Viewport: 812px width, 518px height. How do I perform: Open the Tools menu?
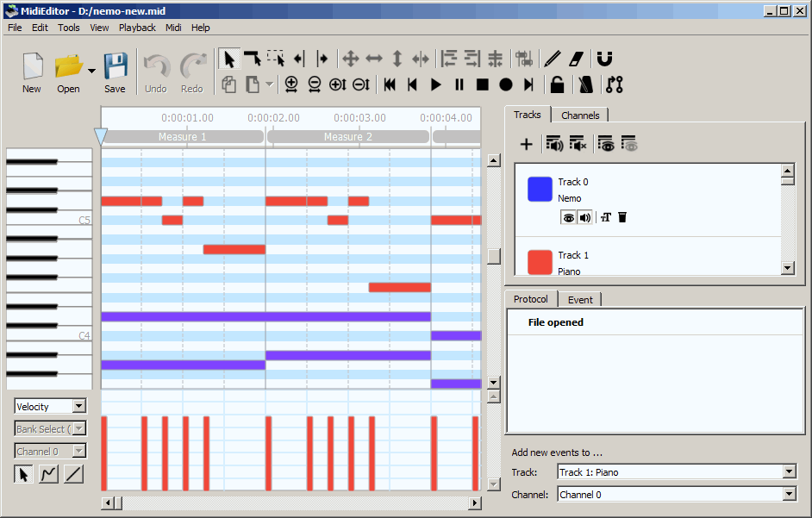click(69, 28)
